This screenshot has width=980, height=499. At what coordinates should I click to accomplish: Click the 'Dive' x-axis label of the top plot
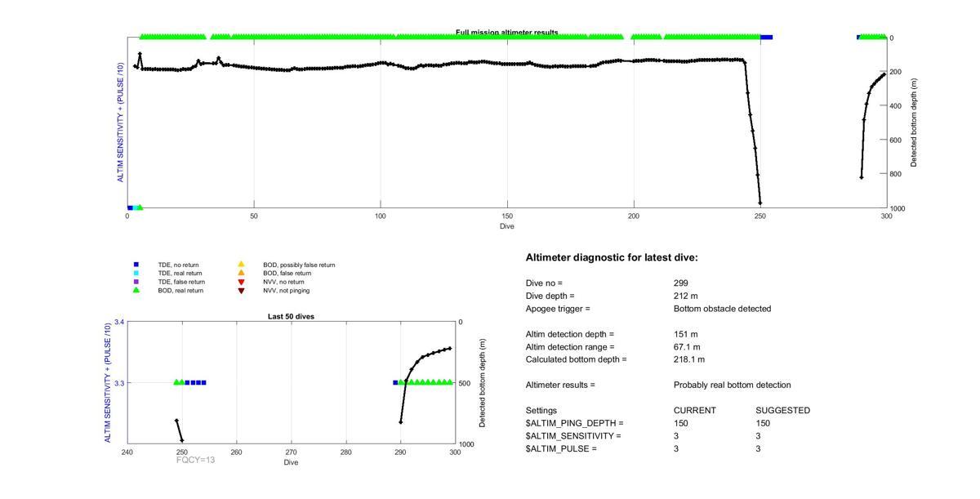(507, 226)
